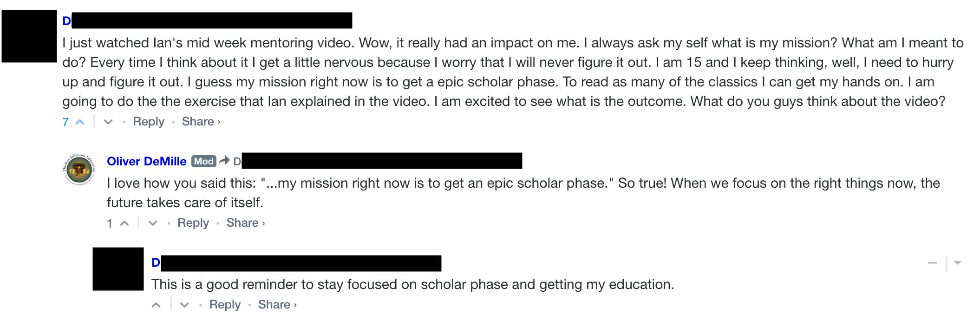Upvote Oliver DeMille's reply
The height and width of the screenshot is (328, 980).
(x=124, y=223)
